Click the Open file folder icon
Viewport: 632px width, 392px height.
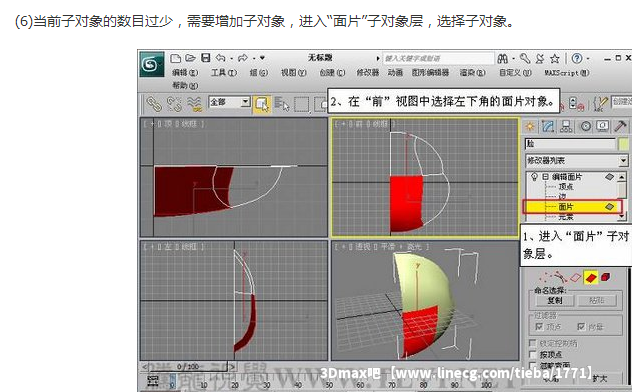[x=190, y=58]
